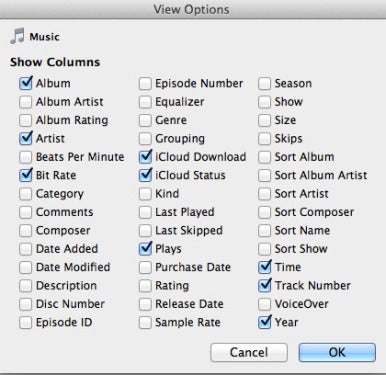386x375 pixels.
Task: Turn off the Bit Rate column
Action: (x=26, y=175)
